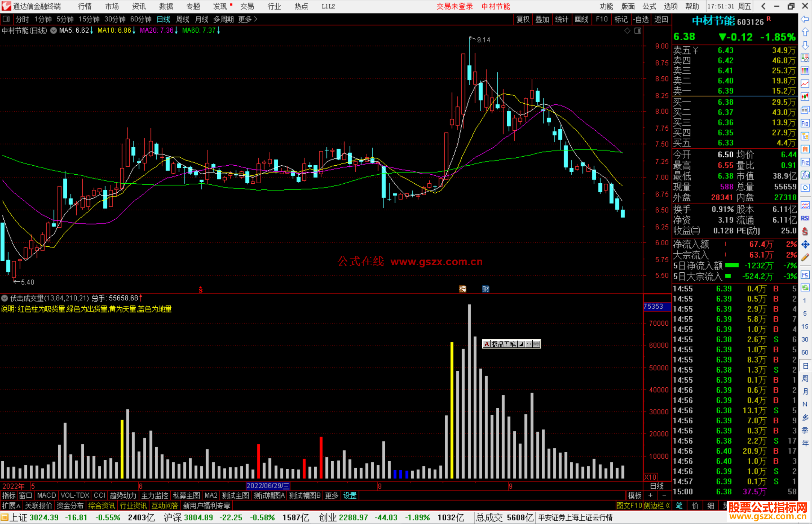This screenshot has width=812, height=524.
Task: Click the RSI indicator sidebar icon
Action: 805,218
